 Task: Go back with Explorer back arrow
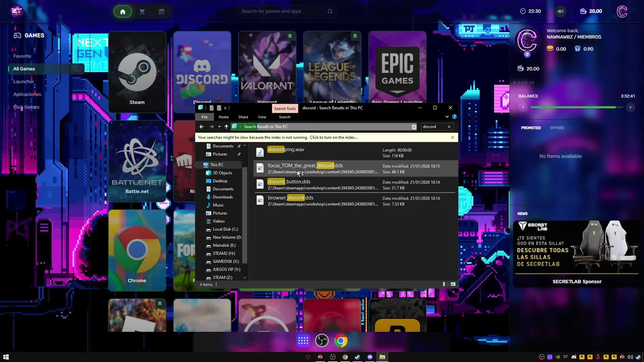(202, 127)
